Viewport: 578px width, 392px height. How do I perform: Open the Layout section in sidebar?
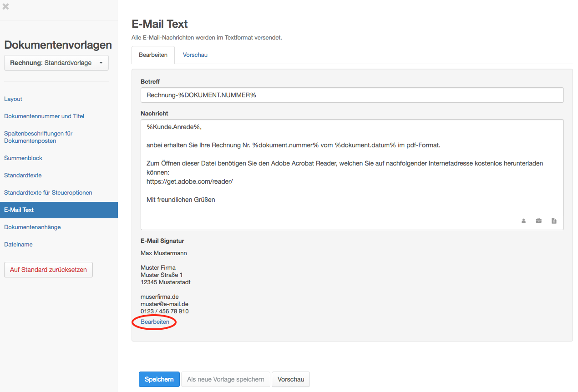[13, 99]
